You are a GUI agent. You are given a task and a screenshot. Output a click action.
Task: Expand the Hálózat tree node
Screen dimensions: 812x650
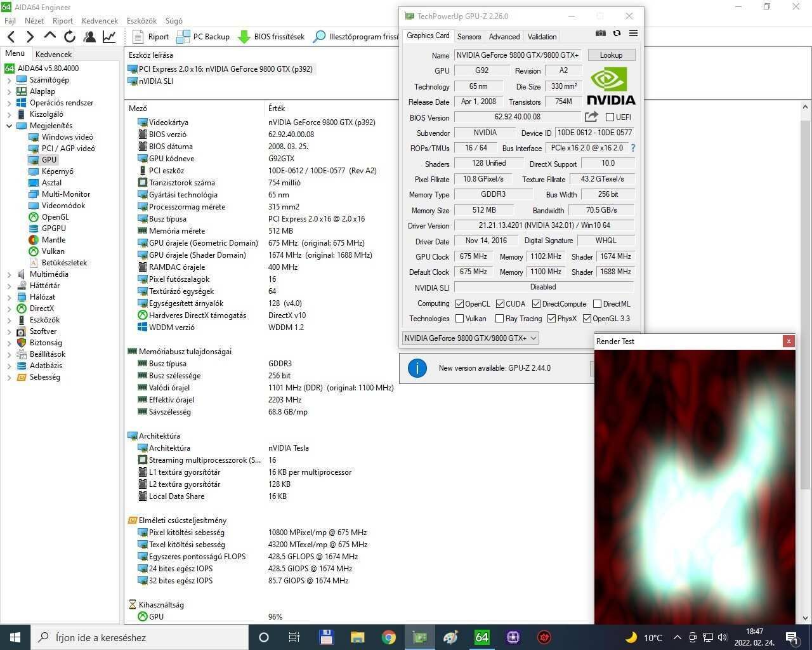(x=9, y=297)
